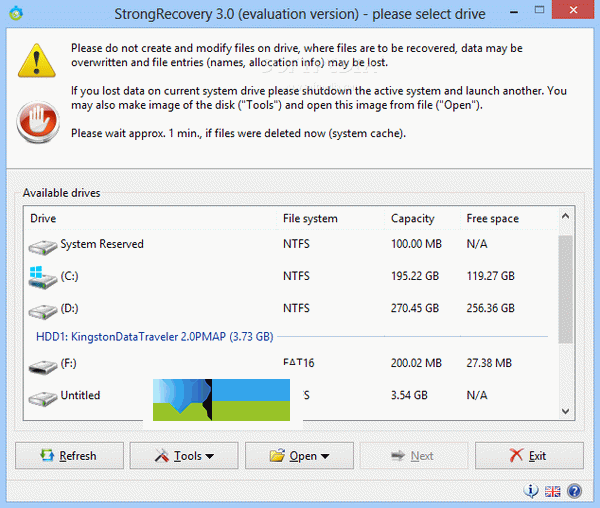Click the '270.45 GB' capacity value
Screen dimensions: 600x508
(x=415, y=308)
